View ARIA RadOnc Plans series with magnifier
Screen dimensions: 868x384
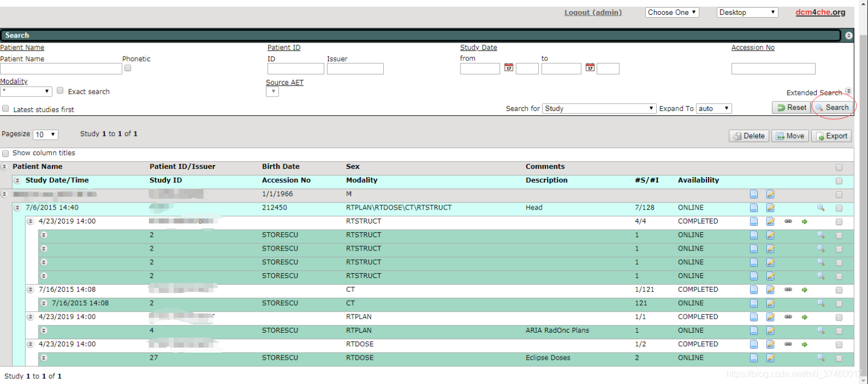pos(821,330)
